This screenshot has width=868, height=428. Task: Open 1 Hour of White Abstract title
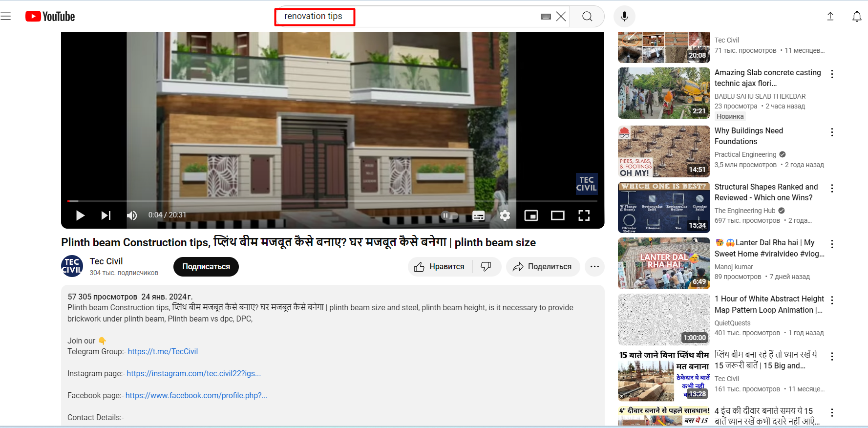(769, 304)
